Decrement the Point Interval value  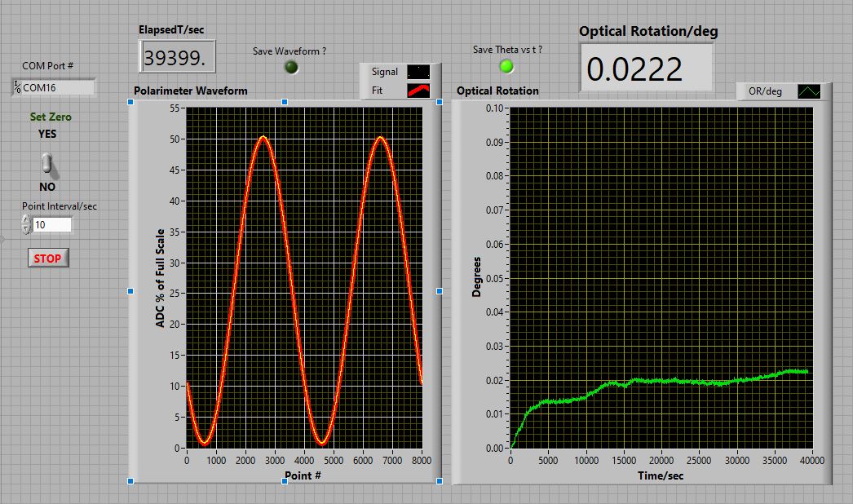[26, 229]
